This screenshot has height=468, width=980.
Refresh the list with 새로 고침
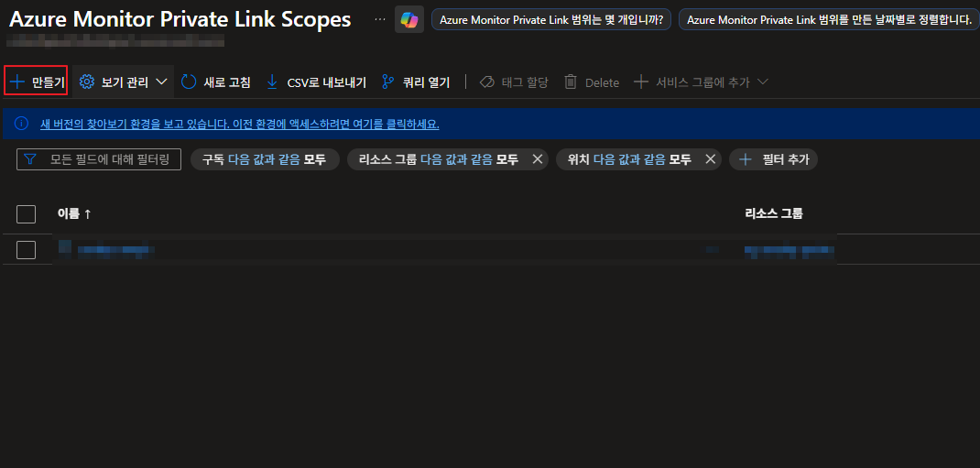215,82
